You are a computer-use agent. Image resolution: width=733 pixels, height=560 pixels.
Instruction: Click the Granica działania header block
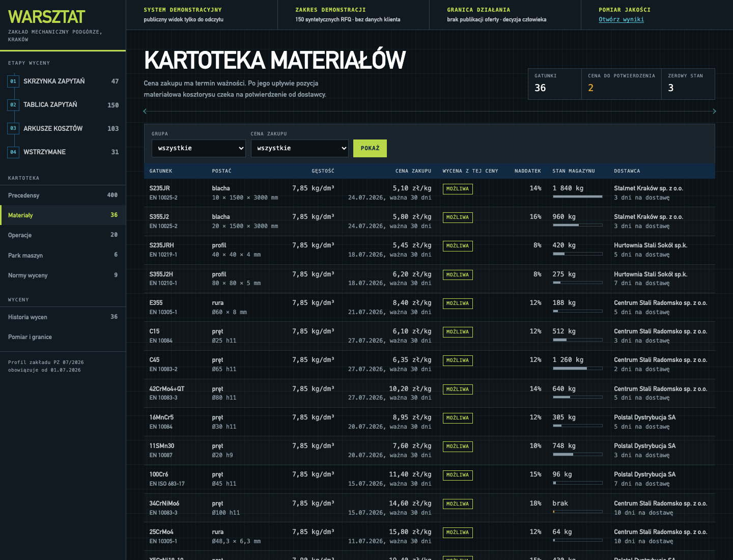click(x=505, y=15)
